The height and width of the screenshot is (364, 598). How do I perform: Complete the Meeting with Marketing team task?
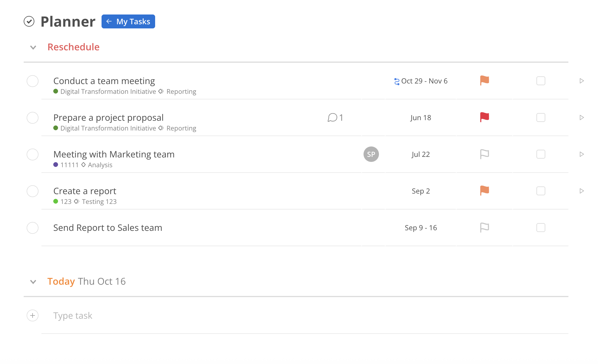point(33,154)
